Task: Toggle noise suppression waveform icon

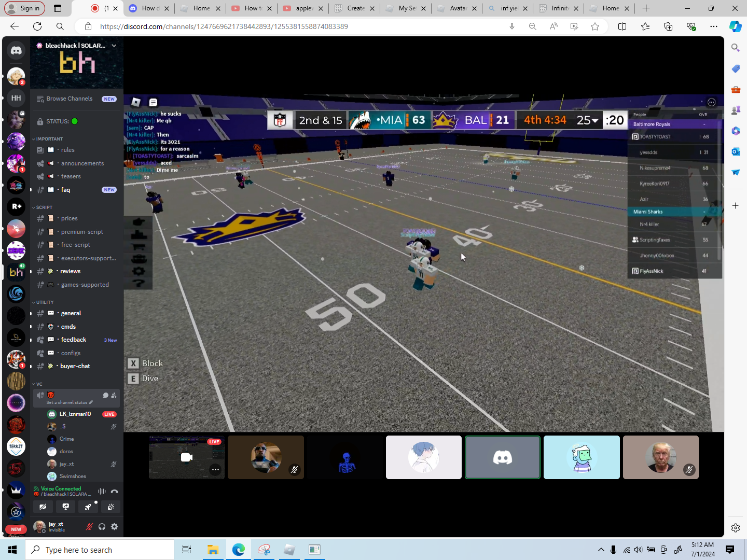Action: (x=102, y=491)
